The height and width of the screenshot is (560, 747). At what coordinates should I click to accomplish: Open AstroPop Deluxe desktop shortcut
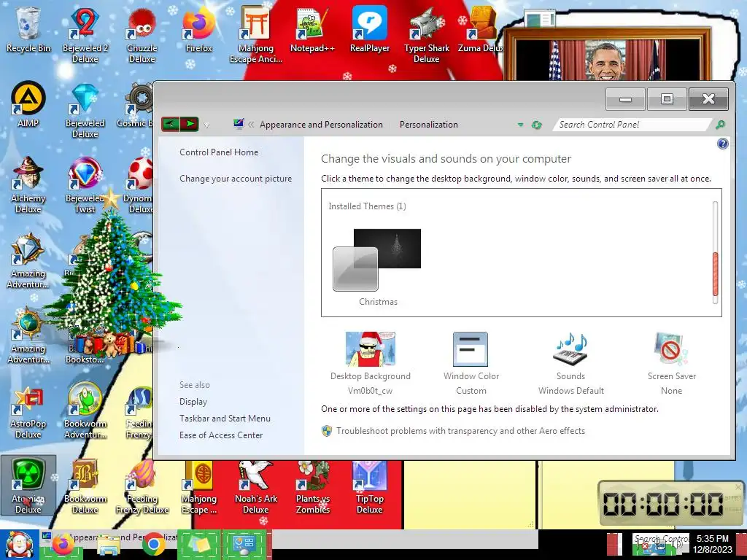pos(28,412)
